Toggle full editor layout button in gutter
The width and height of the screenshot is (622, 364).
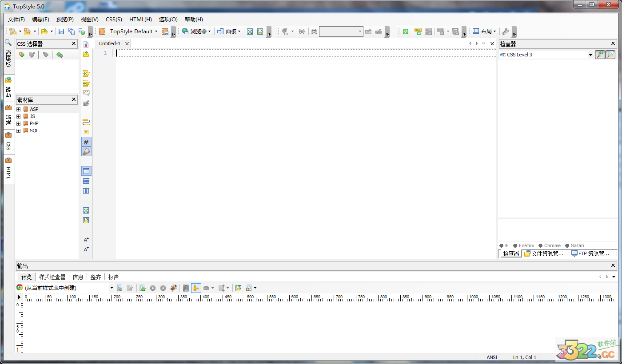point(86,171)
